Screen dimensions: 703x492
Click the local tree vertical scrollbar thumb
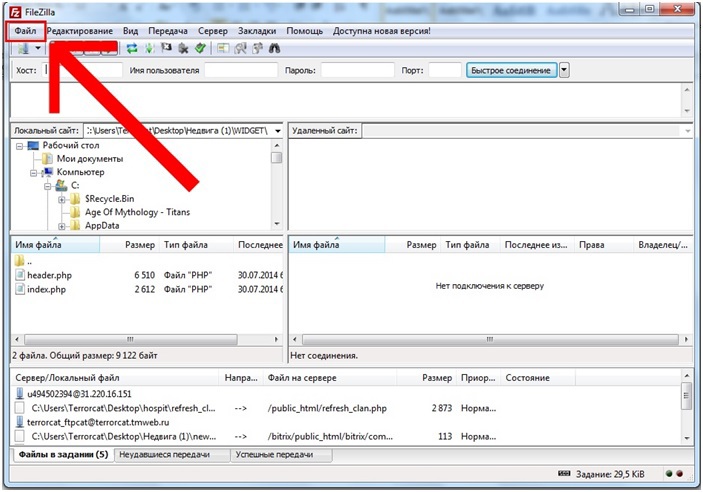[277, 157]
